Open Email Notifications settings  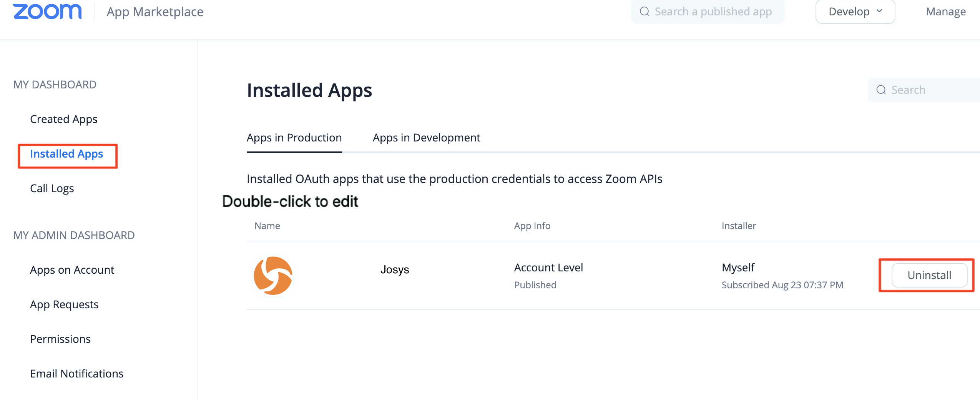[76, 374]
